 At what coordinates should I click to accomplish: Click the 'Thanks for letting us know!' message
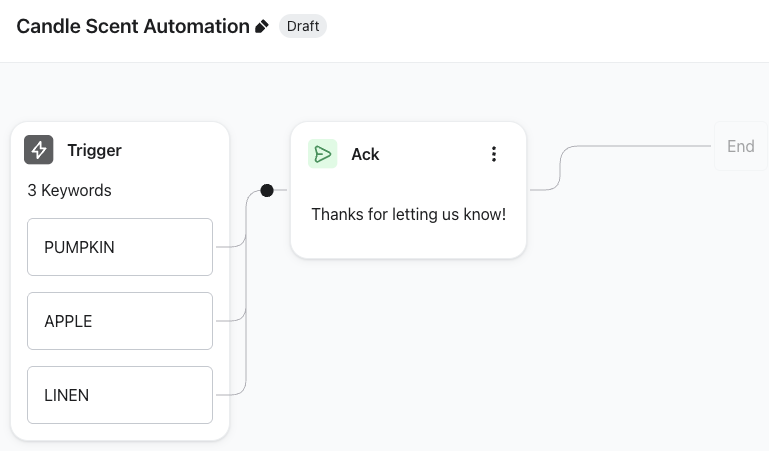point(408,214)
